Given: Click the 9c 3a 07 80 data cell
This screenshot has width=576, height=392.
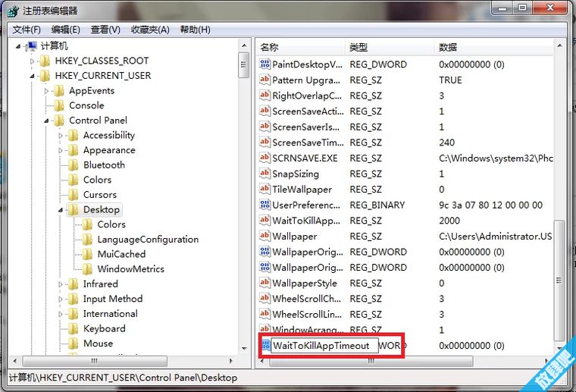Looking at the screenshot, I should [491, 205].
